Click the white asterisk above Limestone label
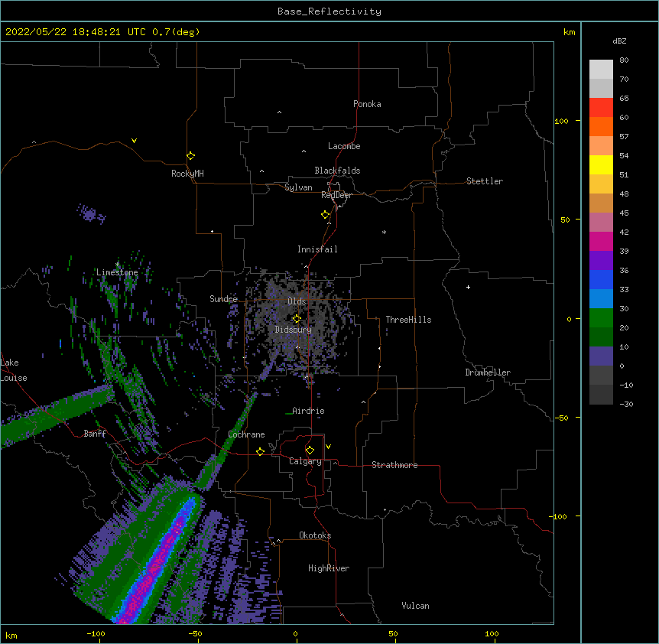Viewport: 659px width, 644px height. point(117,264)
